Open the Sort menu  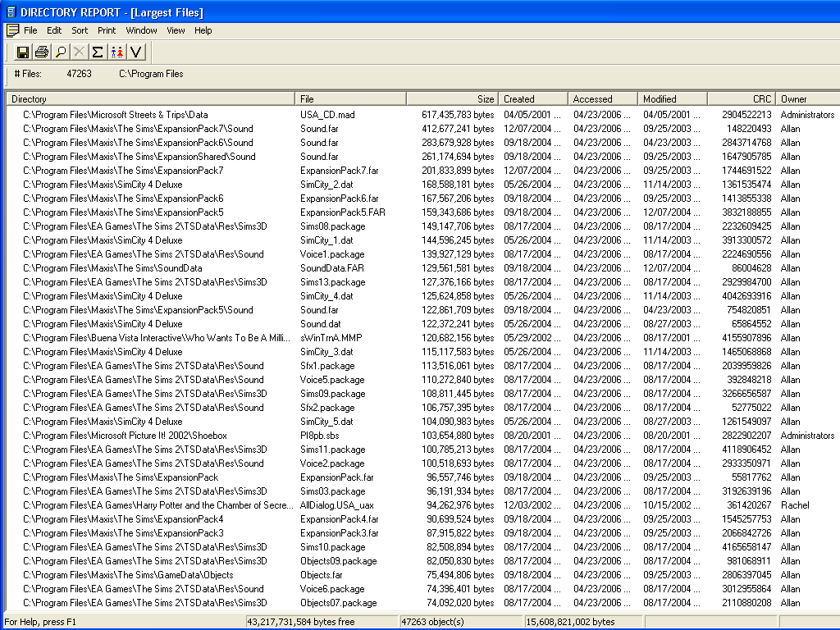pos(80,30)
